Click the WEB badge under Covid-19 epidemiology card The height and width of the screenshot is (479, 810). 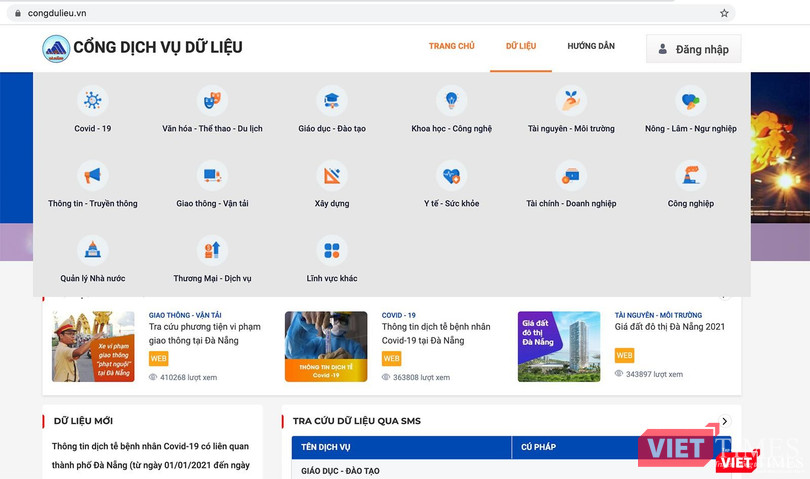coord(392,358)
